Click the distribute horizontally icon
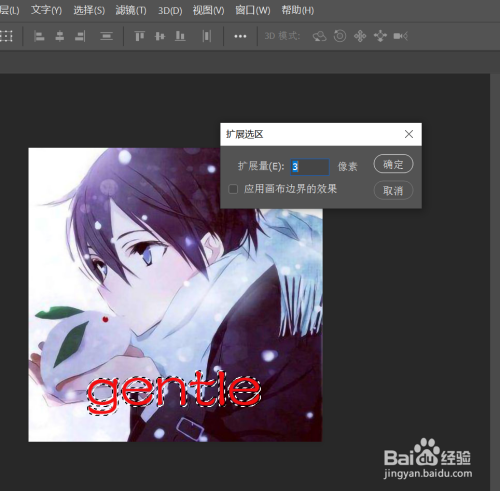 click(207, 36)
